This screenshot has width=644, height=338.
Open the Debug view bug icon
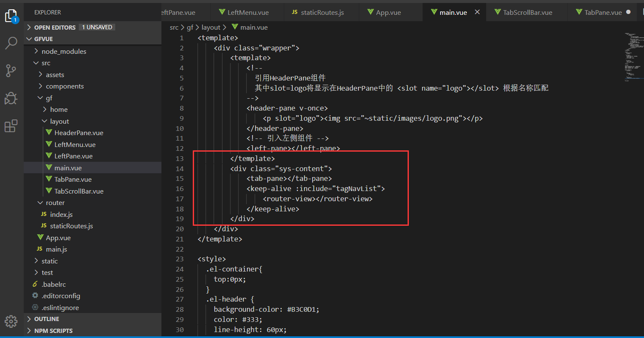[x=11, y=98]
